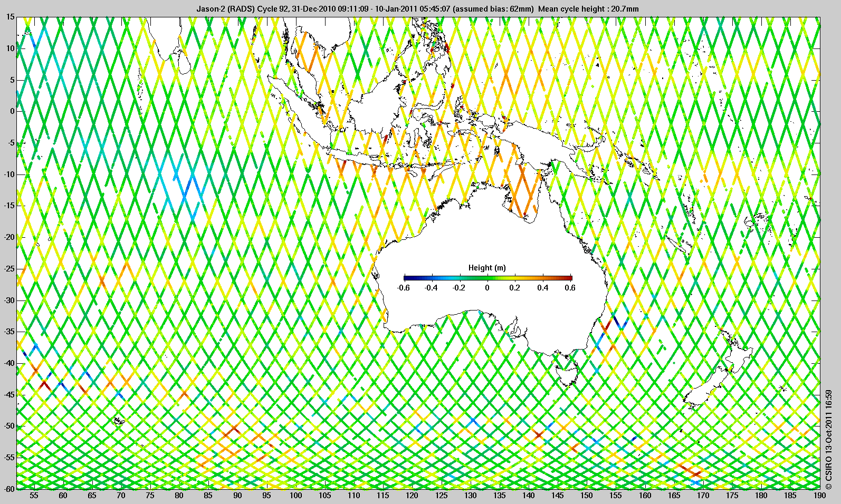Click latitude axis label "-50"
Image resolution: width=841 pixels, height=504 pixels.
pyautogui.click(x=9, y=426)
